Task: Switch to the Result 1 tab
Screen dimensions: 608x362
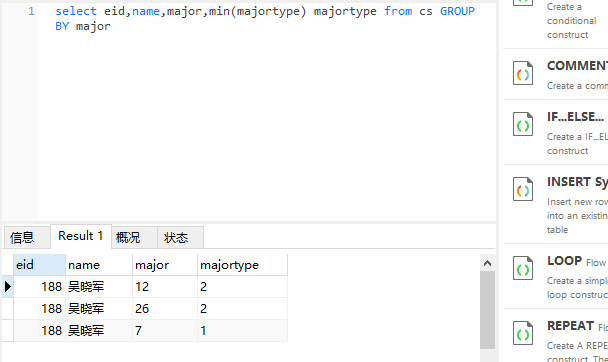Action: tap(81, 236)
